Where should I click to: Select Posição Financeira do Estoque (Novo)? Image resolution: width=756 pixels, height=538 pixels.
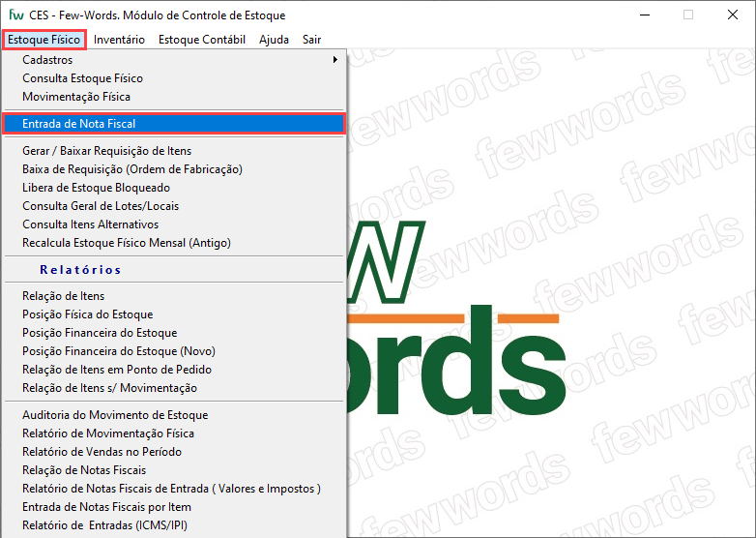[174, 351]
